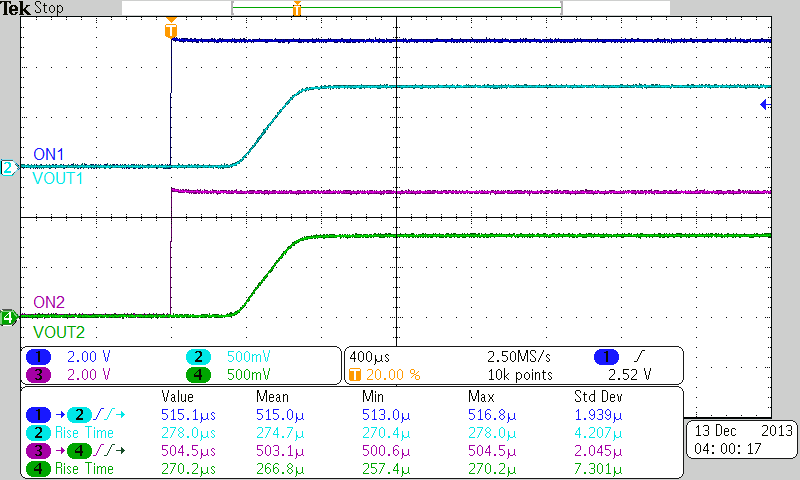
Task: Click the 04:00:17 time readout
Action: coord(728,449)
